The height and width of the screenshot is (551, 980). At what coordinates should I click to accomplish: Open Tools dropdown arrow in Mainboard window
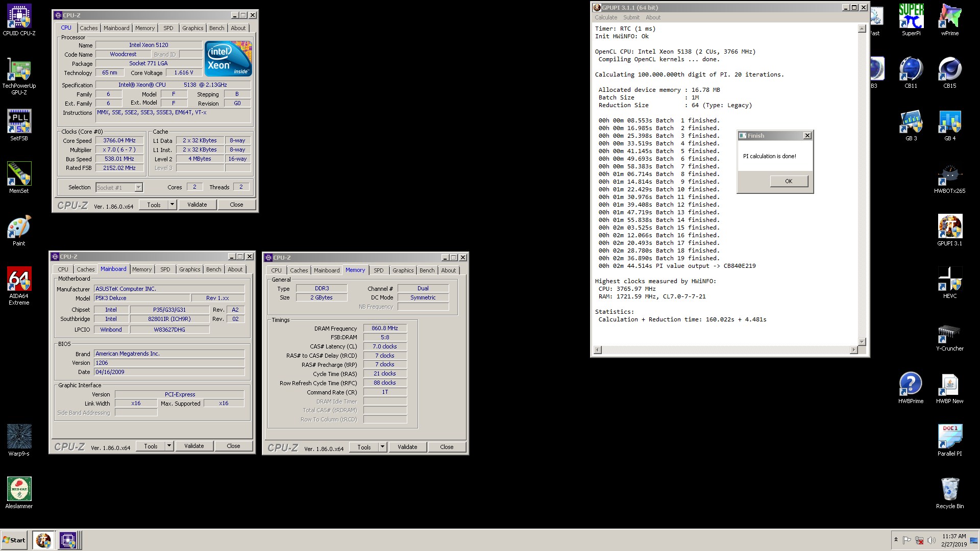click(x=169, y=446)
